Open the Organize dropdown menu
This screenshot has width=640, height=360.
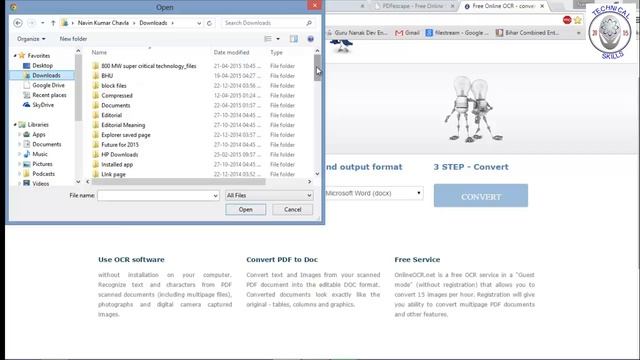(x=31, y=39)
